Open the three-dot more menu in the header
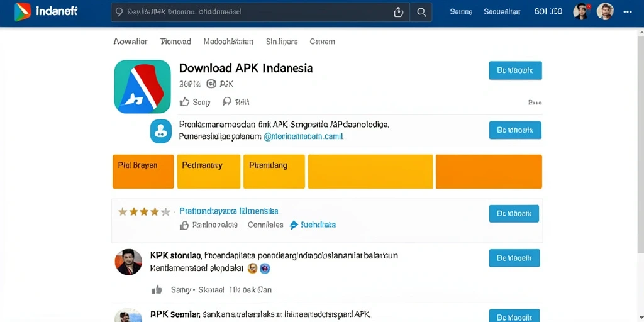This screenshot has width=644, height=322. point(628,12)
